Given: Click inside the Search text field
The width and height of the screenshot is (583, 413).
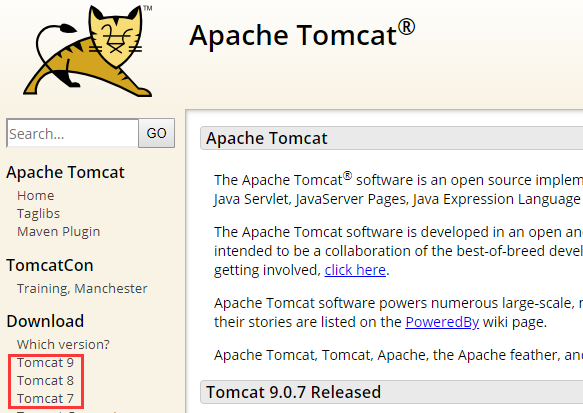Looking at the screenshot, I should coord(73,133).
